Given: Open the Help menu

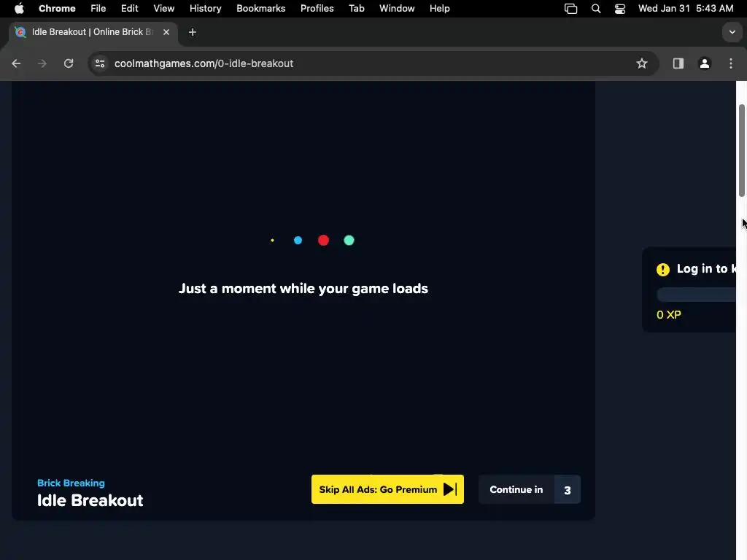Looking at the screenshot, I should (x=439, y=9).
